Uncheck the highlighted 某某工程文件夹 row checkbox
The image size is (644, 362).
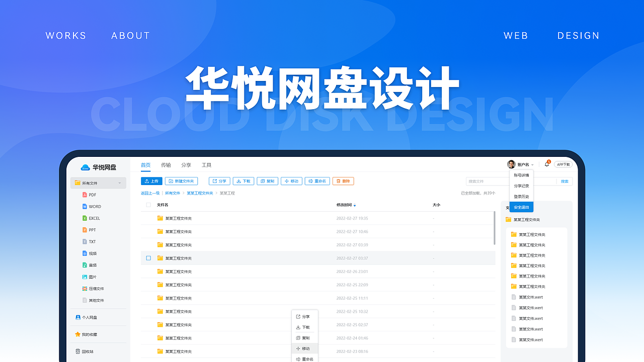coord(148,257)
